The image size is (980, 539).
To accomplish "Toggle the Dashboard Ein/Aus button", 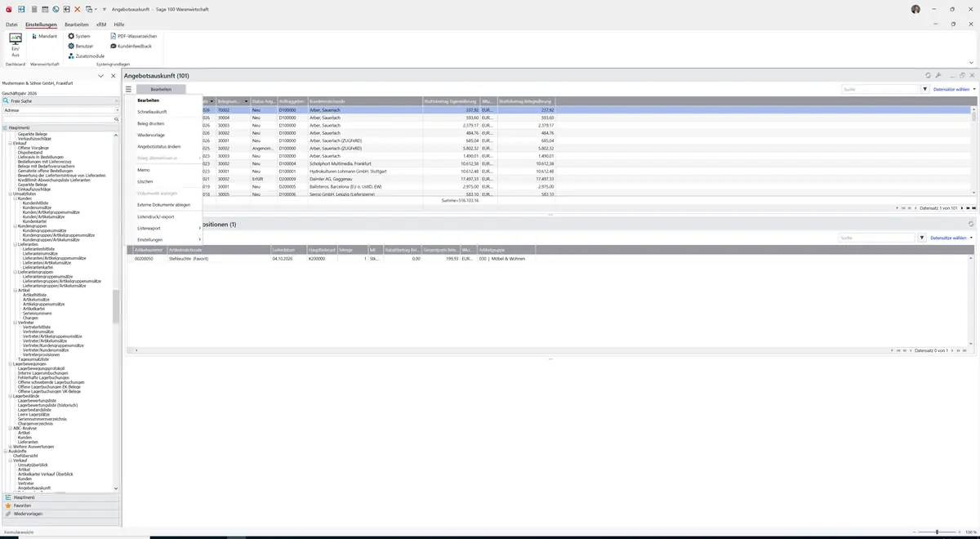I will [16, 45].
